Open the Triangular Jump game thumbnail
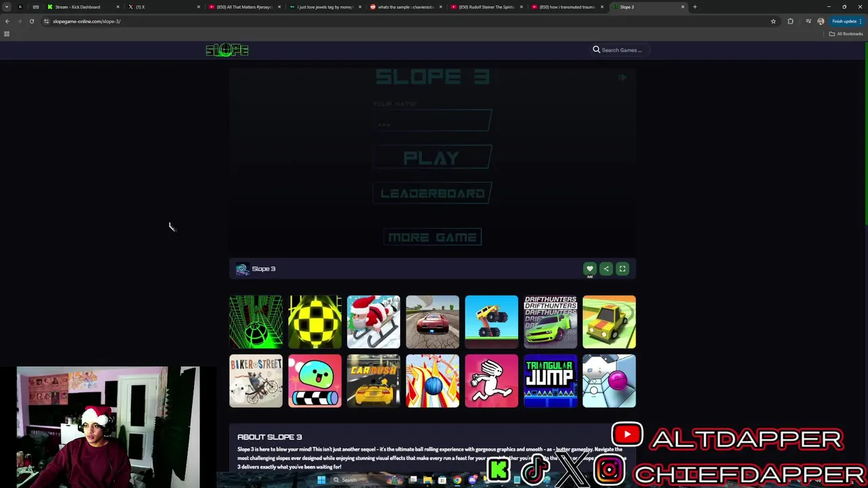Screen dimensions: 868x488 [x=551, y=381]
